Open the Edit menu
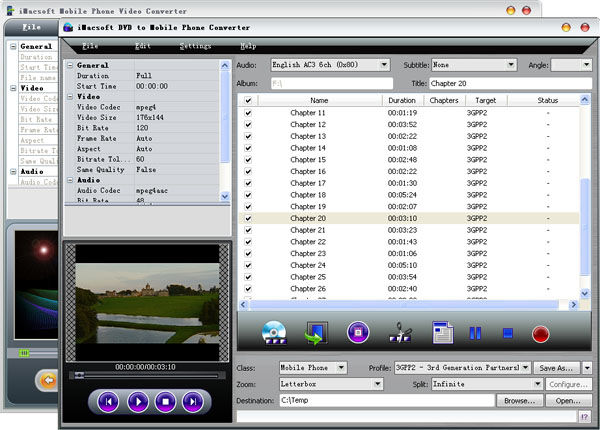 point(143,46)
